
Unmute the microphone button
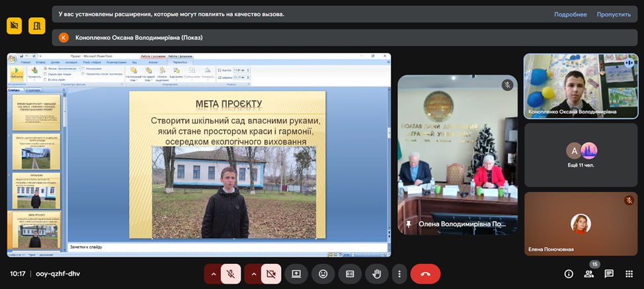(x=231, y=274)
